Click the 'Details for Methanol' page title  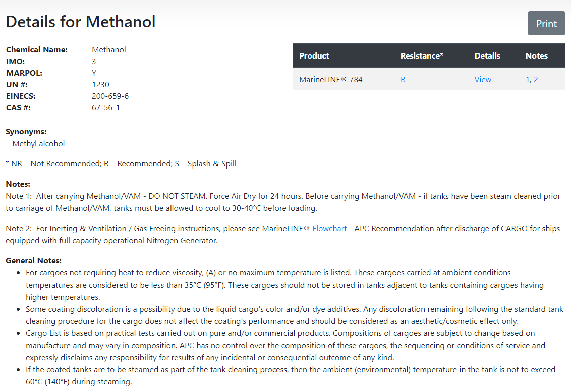(80, 21)
